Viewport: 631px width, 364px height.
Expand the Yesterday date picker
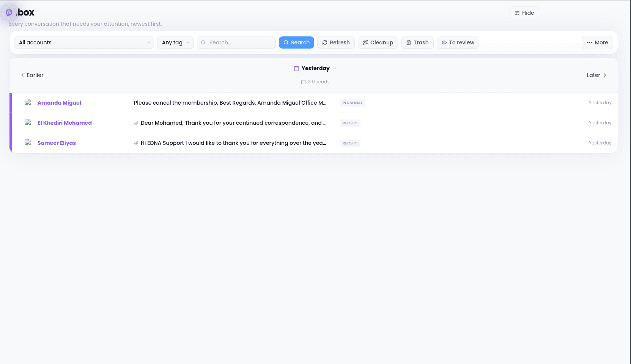315,68
